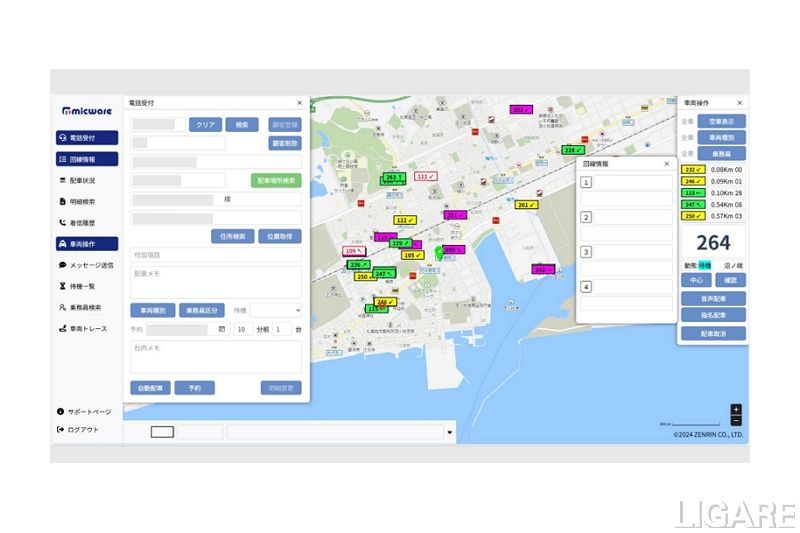Open the reservation date calendar picker
The image size is (800, 533).
222,329
